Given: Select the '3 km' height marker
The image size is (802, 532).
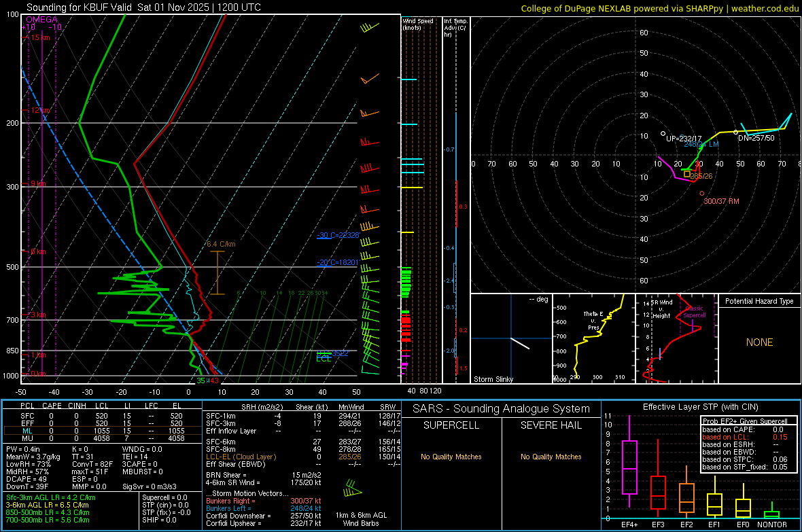Looking at the screenshot, I should tap(37, 315).
